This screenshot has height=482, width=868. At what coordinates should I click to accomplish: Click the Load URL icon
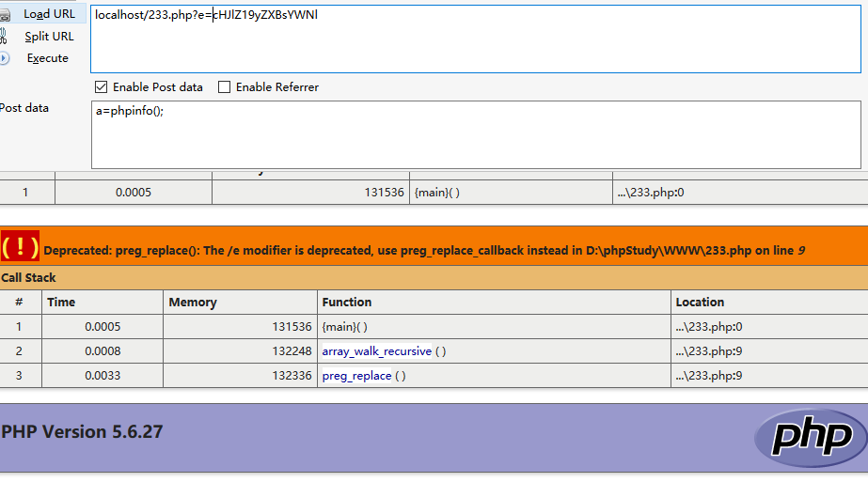click(5, 14)
